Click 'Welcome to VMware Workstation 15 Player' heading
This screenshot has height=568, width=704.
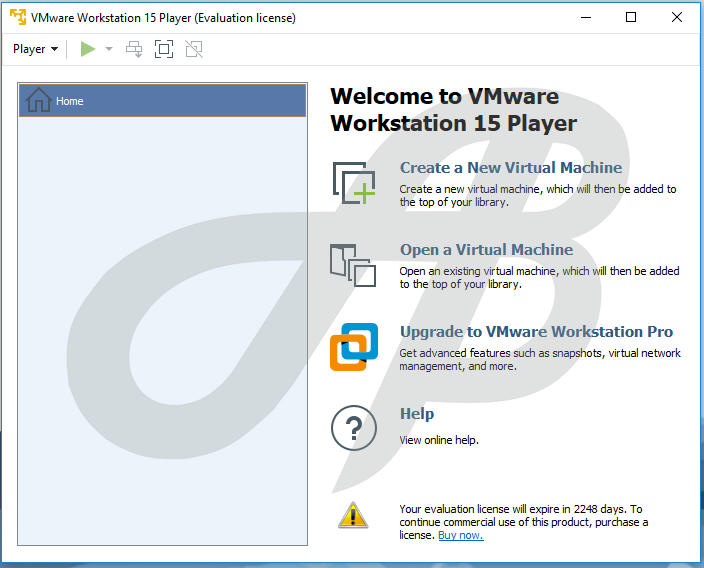coord(453,110)
